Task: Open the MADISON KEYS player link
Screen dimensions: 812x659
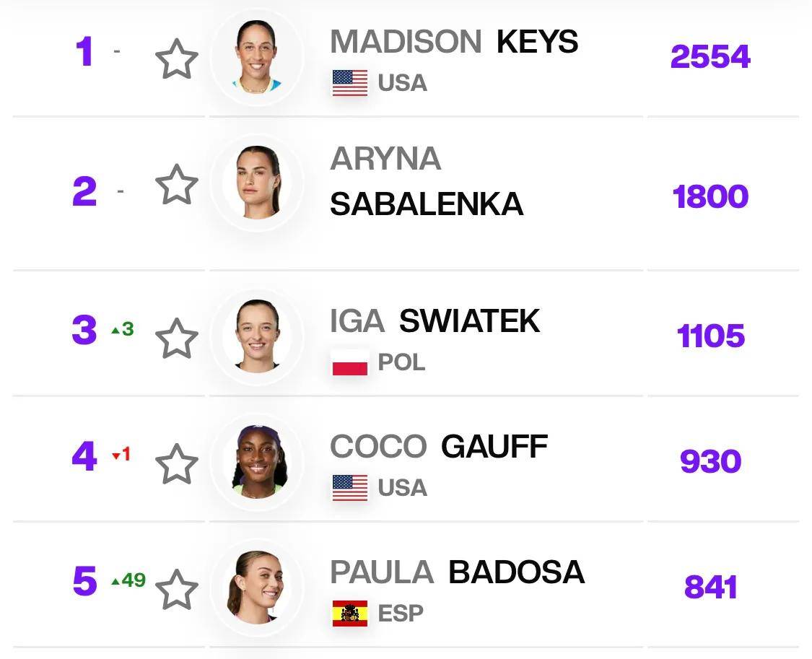Action: (454, 42)
